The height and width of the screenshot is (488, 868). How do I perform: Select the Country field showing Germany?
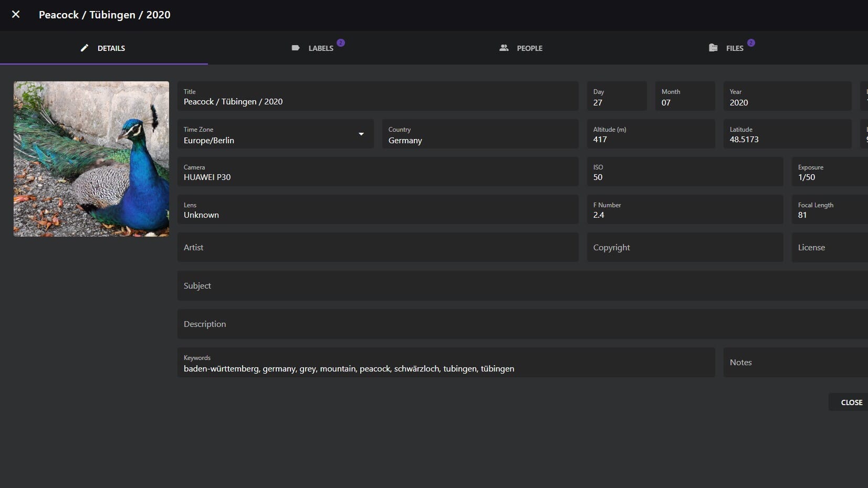pos(480,140)
